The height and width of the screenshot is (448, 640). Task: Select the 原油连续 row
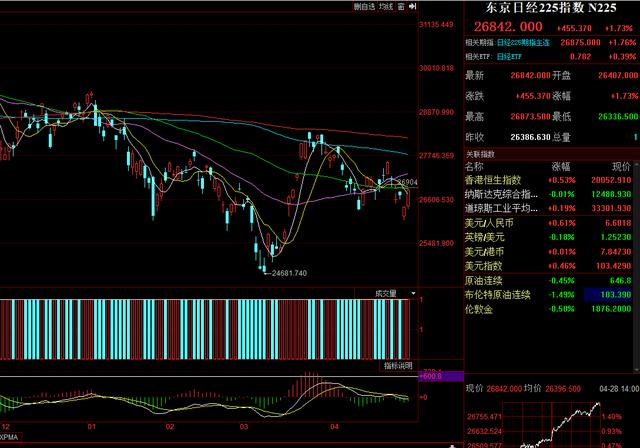coord(548,281)
